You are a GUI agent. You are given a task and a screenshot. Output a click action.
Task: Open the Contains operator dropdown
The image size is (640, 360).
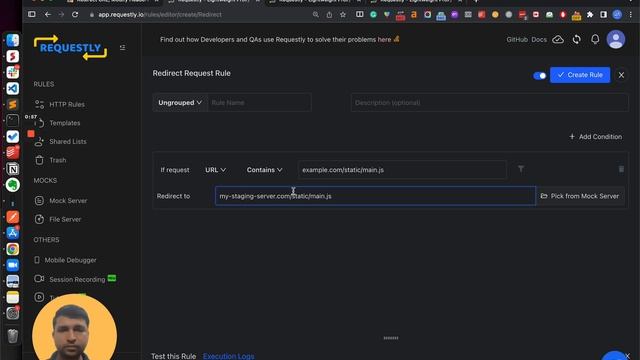(x=264, y=170)
